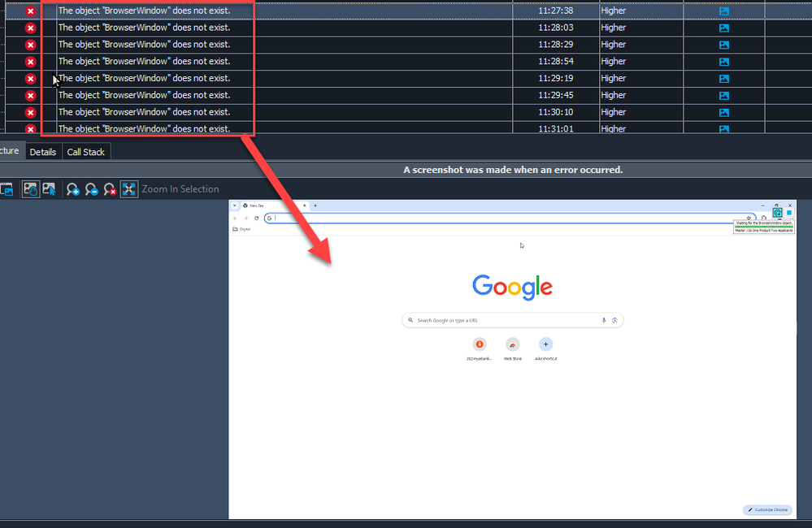Click Zoom In Selection
Image resolution: width=812 pixels, height=528 pixels.
[180, 189]
